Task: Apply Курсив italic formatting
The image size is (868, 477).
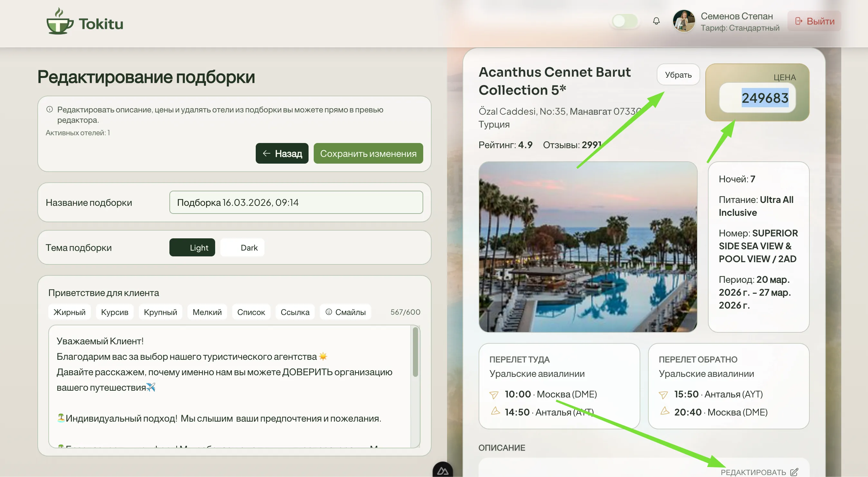Action: [115, 312]
